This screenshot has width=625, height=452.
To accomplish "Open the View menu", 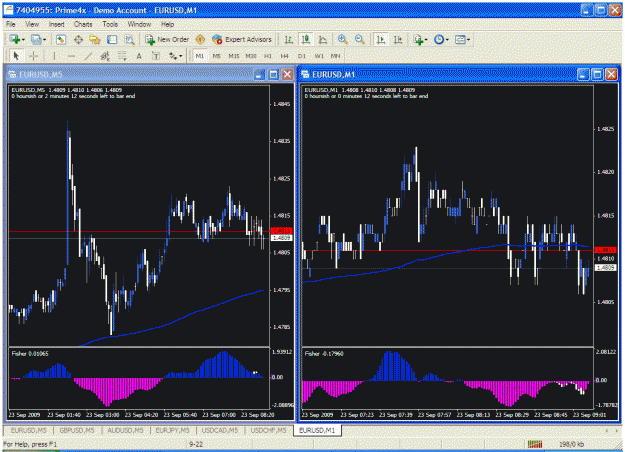I will (x=32, y=24).
